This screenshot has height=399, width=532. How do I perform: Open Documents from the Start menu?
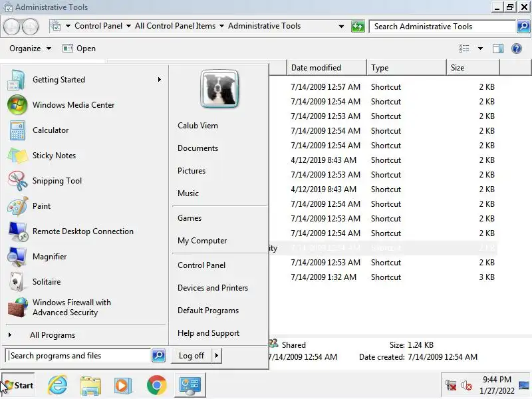click(x=198, y=148)
